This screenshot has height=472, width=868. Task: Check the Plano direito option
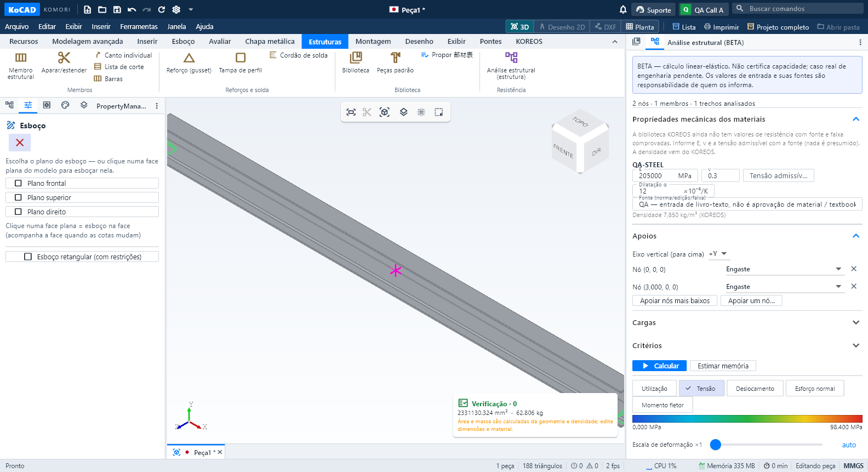(82, 212)
